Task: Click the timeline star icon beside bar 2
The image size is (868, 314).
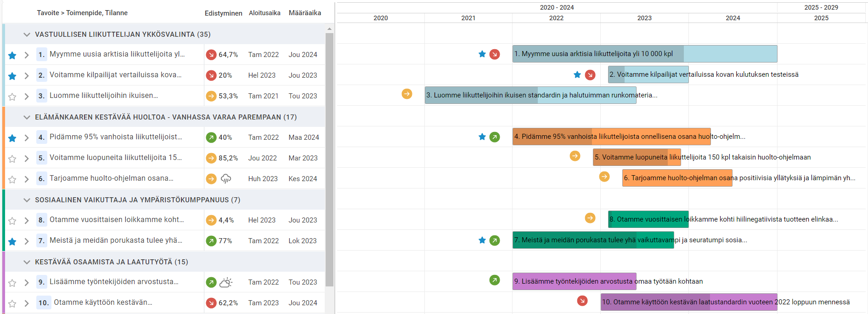Action: pyautogui.click(x=577, y=74)
